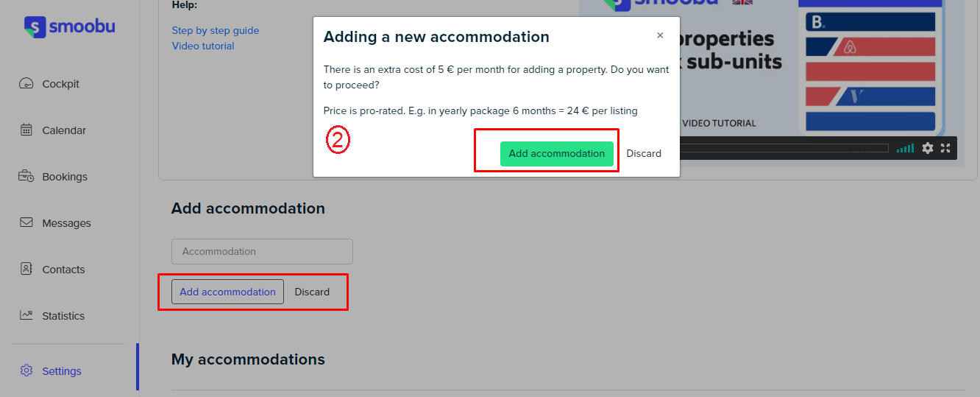Open the Step by step guide link
Screen dimensions: 980x397
(216, 30)
